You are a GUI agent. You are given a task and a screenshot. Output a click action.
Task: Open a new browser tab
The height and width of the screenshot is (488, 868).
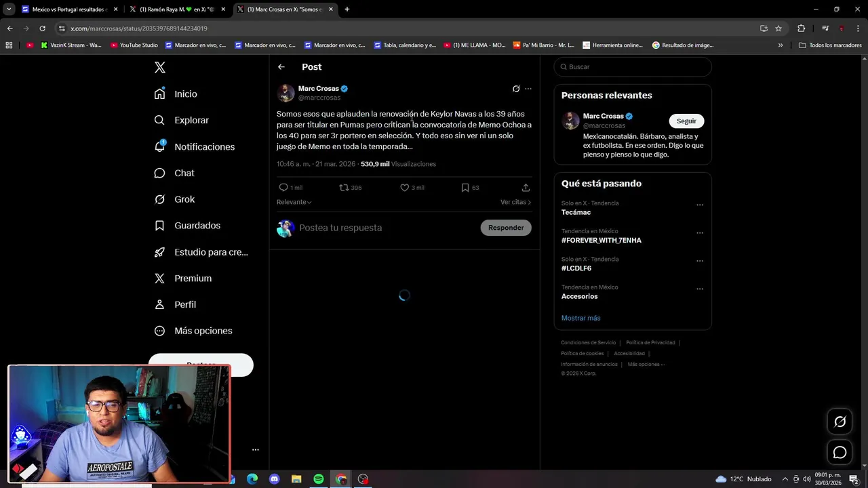click(347, 9)
